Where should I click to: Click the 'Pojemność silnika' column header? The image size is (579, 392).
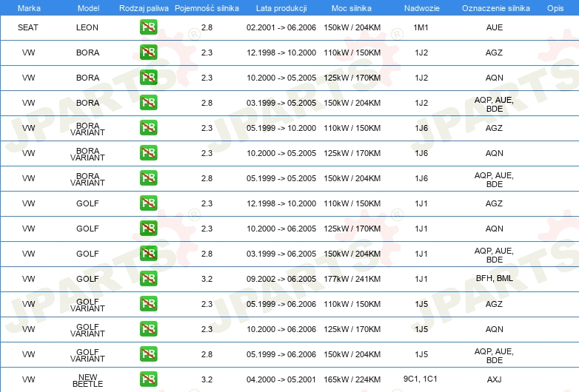click(207, 8)
